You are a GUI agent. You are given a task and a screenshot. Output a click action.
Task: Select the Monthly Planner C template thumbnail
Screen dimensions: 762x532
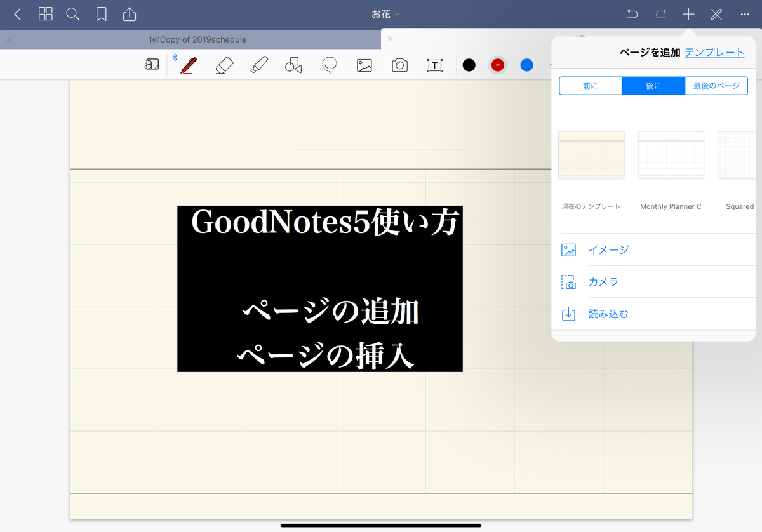[671, 155]
